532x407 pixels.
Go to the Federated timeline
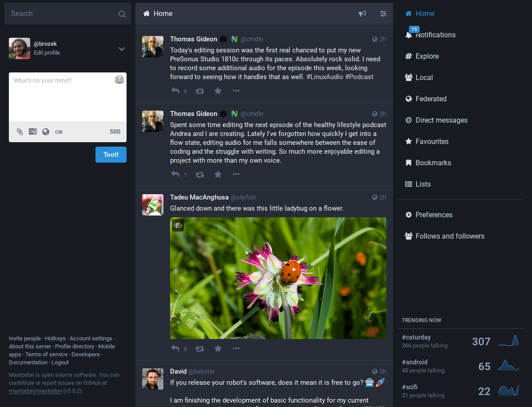coord(431,99)
